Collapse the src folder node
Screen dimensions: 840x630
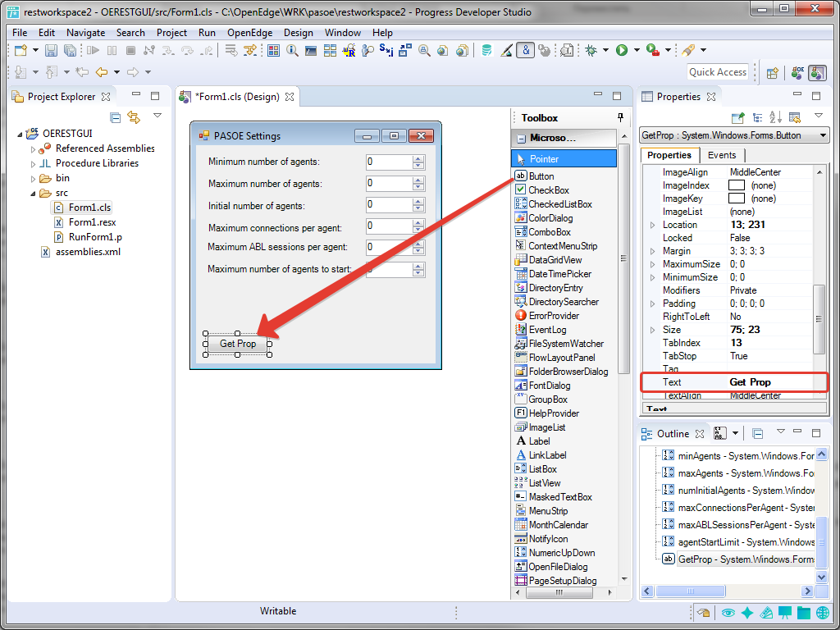[33, 194]
